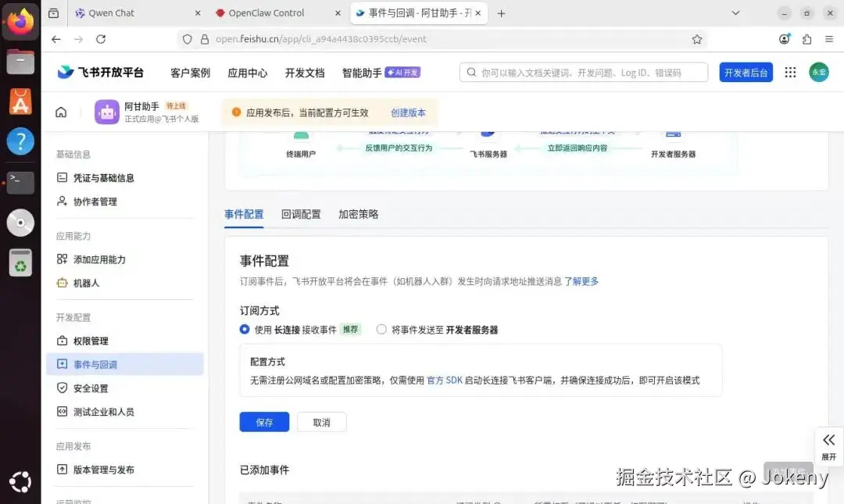Open a new browser tab
The image size is (844, 504).
(x=501, y=13)
